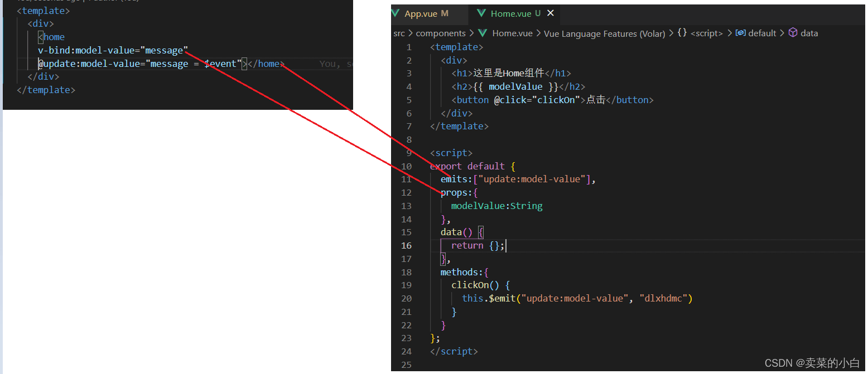Click line number 16 in the gutter
The height and width of the screenshot is (374, 868).
tap(406, 245)
